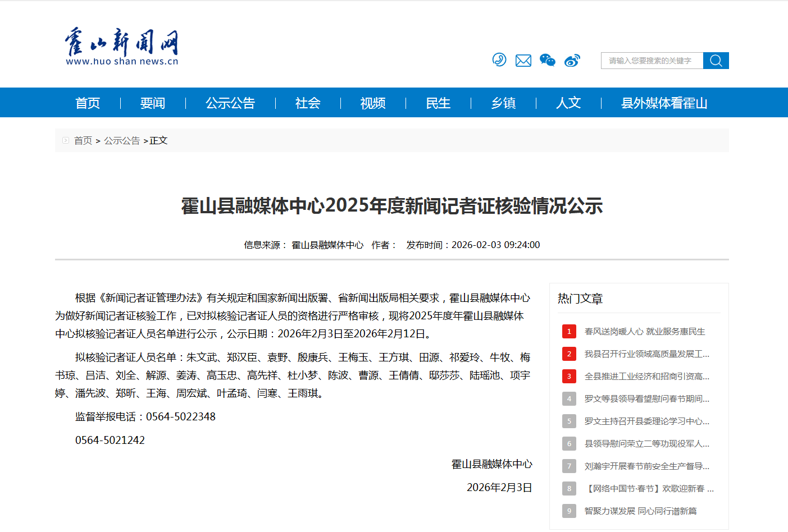The image size is (788, 532).
Task: Click the red rank 2 badge
Action: click(569, 354)
